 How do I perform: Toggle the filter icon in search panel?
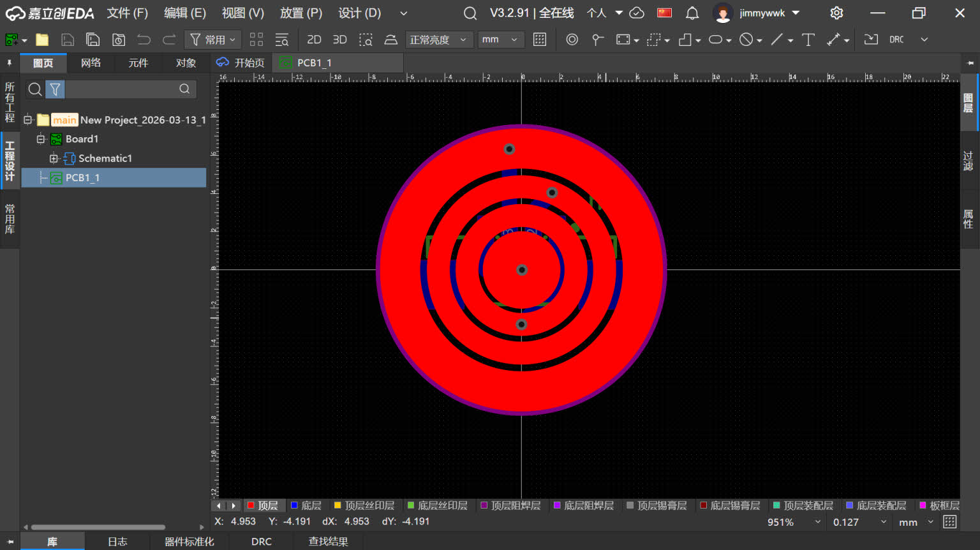pyautogui.click(x=56, y=89)
